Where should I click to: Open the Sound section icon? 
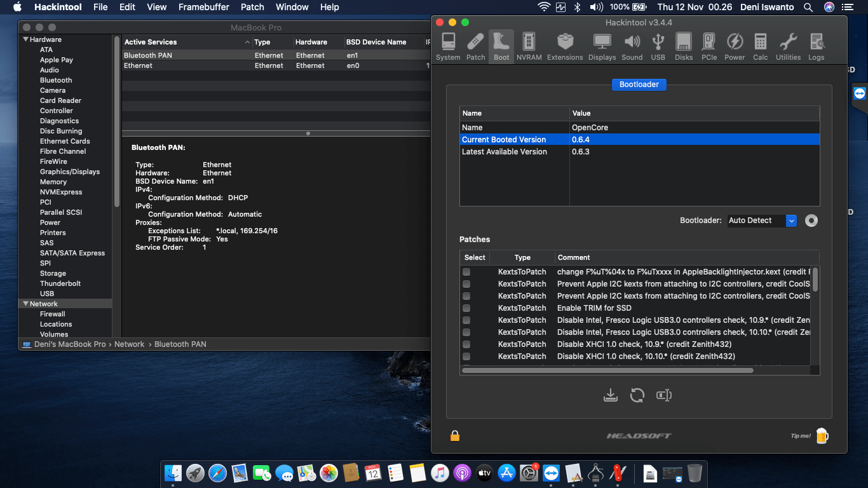(x=632, y=46)
